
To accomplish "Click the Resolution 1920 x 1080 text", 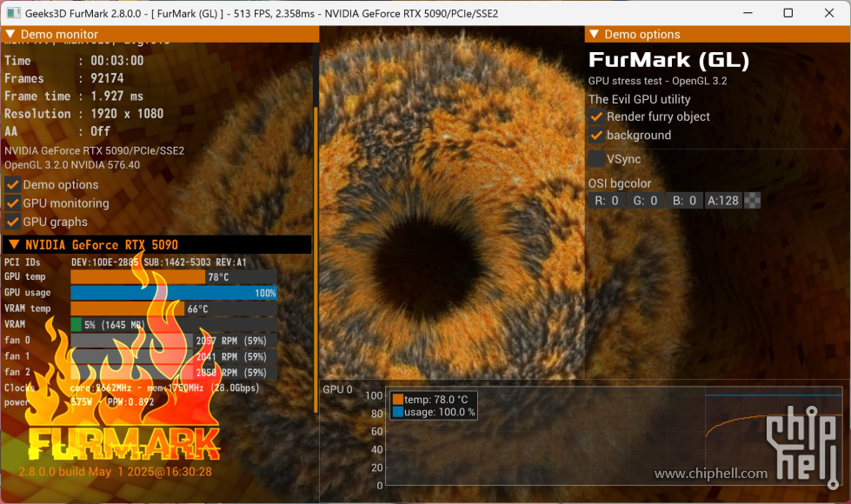I will [83, 114].
